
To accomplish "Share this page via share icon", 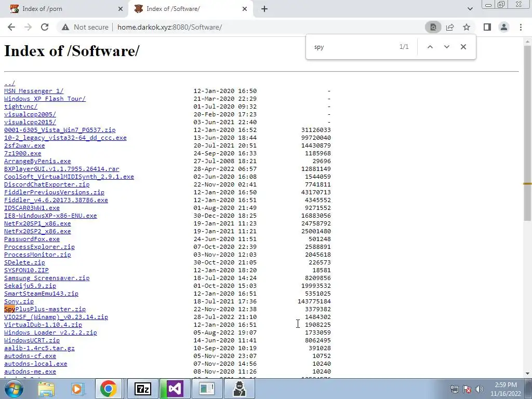I will (450, 27).
